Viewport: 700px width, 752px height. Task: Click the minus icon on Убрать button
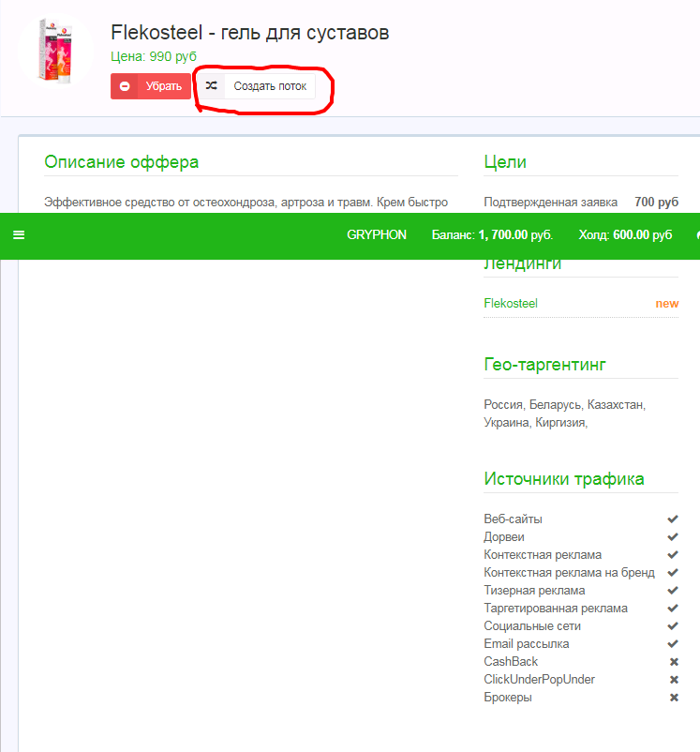pos(125,86)
